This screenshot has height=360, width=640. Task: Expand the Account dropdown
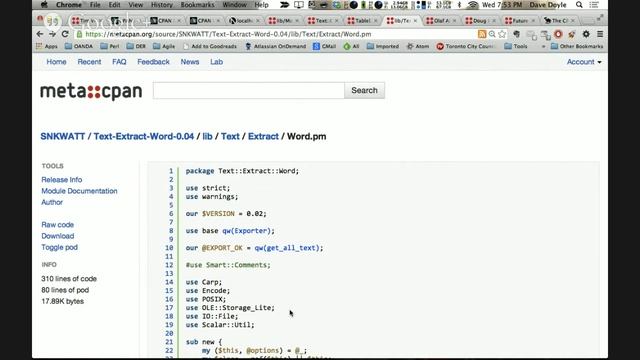pos(584,62)
